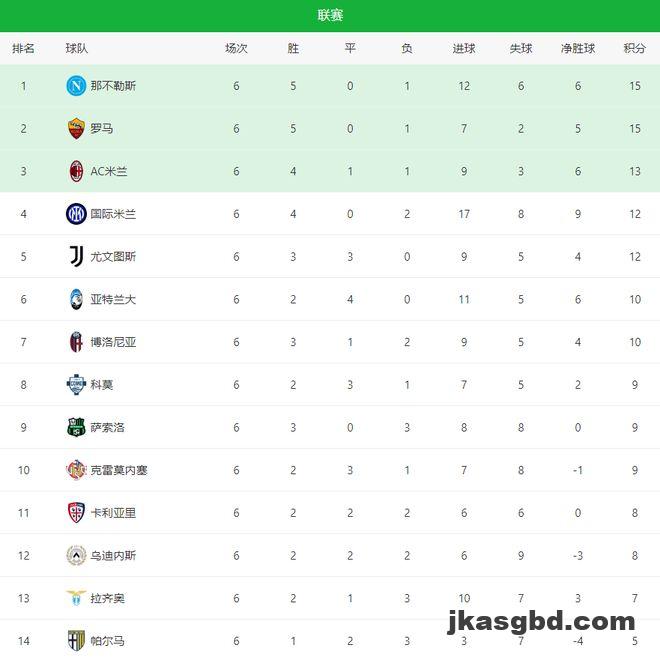
Task: Open the 那不勒斯 team link
Action: 113,86
